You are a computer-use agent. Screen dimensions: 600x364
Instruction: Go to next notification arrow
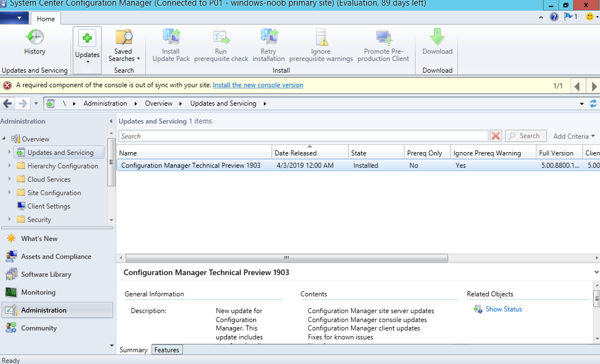click(x=594, y=86)
